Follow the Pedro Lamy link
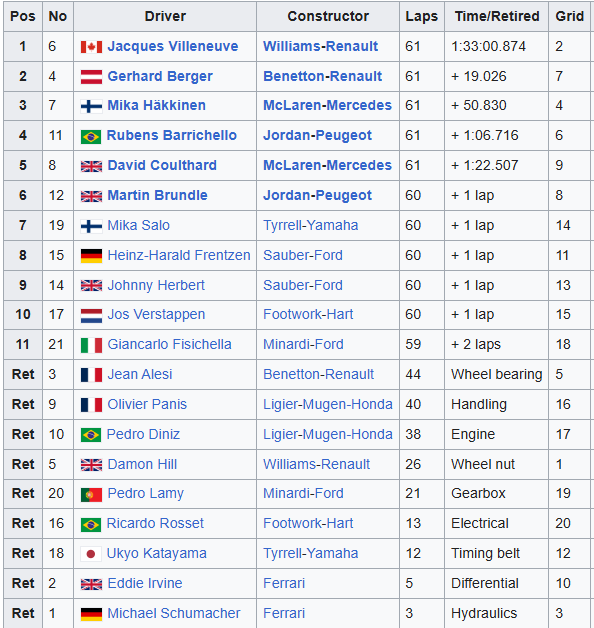 (x=145, y=493)
